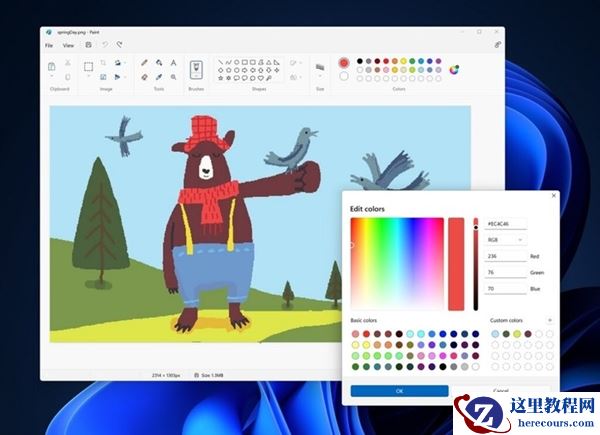The image size is (600, 435).
Task: Pick yellow swatch in ribbon top row
Action: (x=404, y=61)
